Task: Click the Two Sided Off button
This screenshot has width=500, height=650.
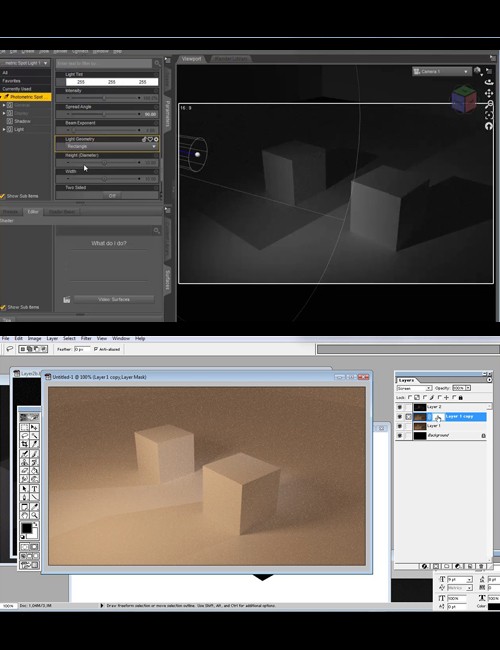Action: [x=112, y=196]
